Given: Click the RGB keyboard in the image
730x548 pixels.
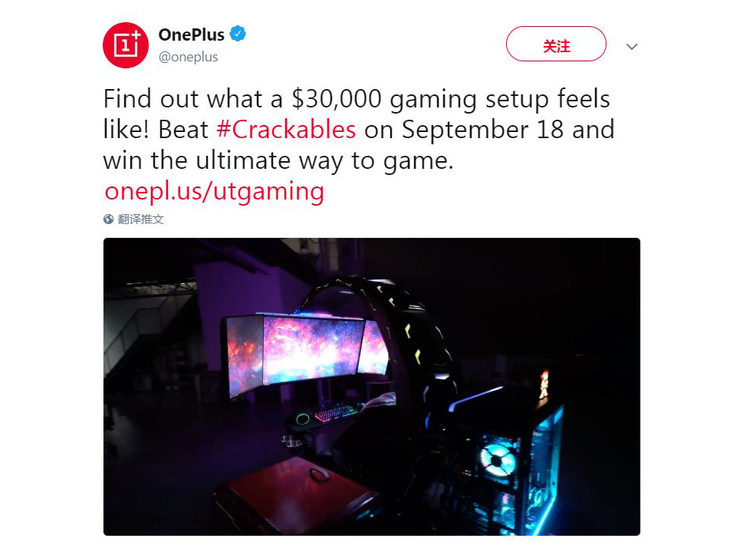Looking at the screenshot, I should (335, 413).
